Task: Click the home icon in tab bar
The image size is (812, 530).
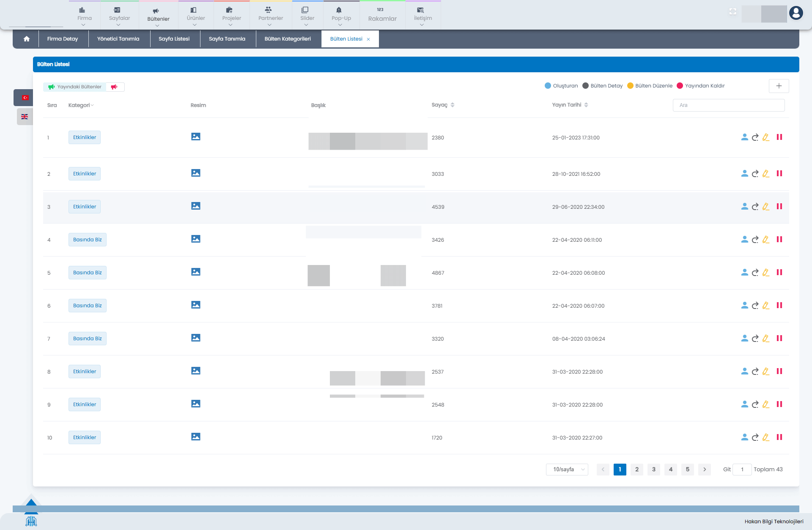Action: pos(27,39)
